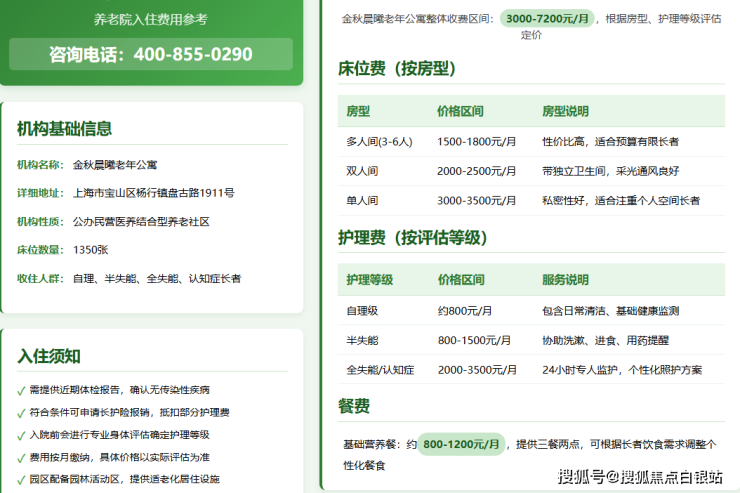Click the 床位费（按房型）heading
Screen dimensions: 740x493
396,68
